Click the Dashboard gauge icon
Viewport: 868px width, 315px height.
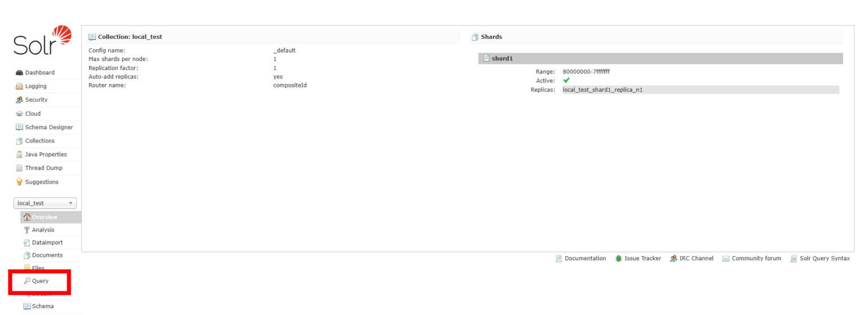(19, 73)
